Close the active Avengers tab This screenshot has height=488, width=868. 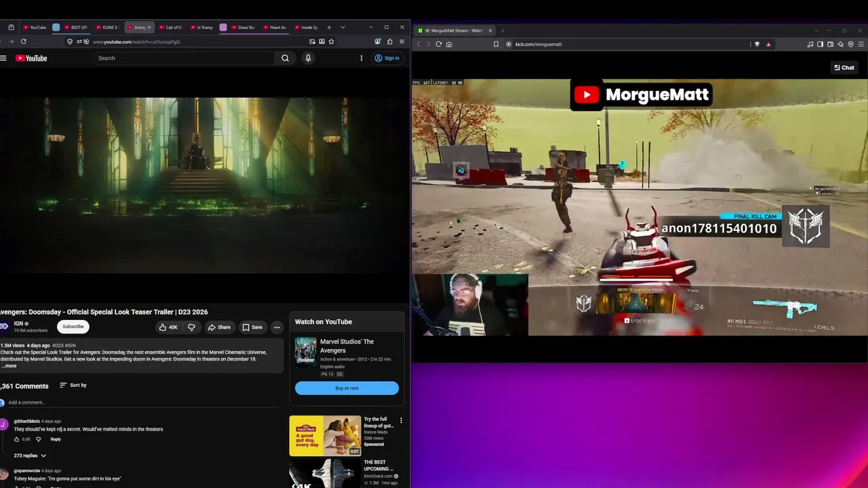click(x=149, y=27)
